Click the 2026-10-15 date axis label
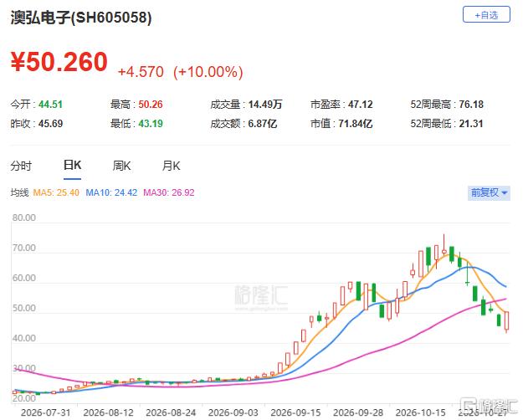523x420 pixels. pyautogui.click(x=420, y=412)
